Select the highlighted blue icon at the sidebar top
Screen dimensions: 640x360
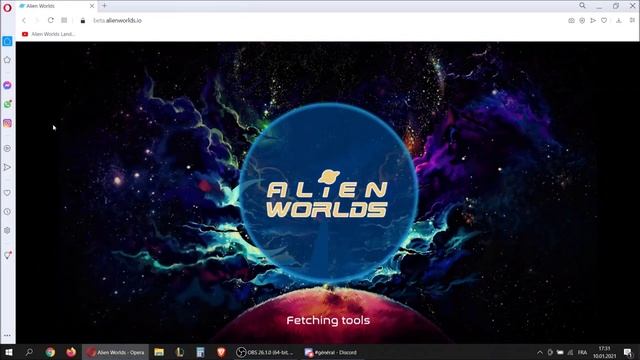pyautogui.click(x=7, y=41)
